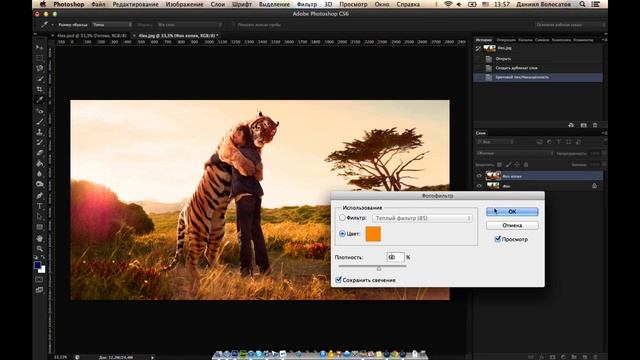Change screen mode icon in toolbox
The width and height of the screenshot is (640, 360).
click(40, 290)
